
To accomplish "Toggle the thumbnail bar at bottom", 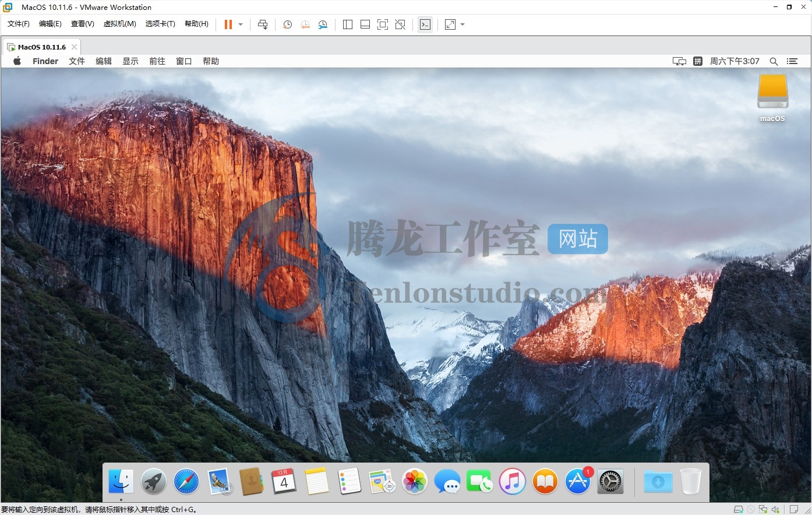I will pos(365,24).
